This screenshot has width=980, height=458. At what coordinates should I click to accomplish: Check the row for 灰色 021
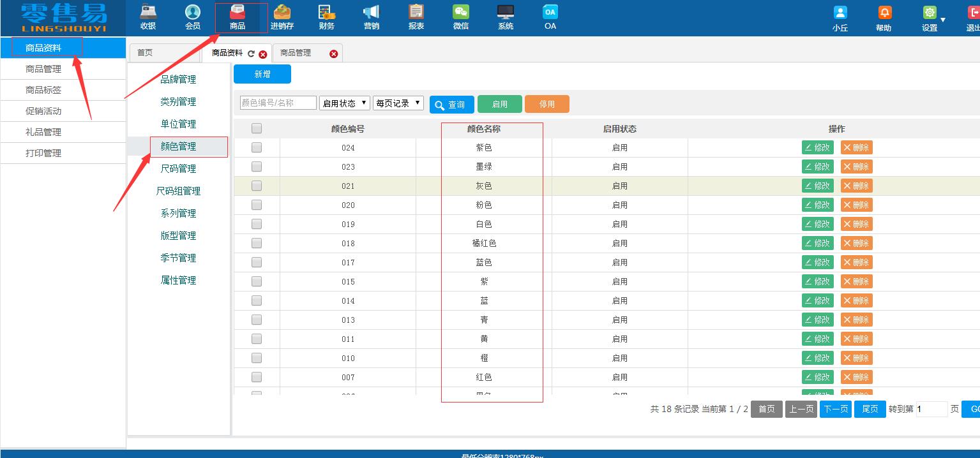click(257, 186)
